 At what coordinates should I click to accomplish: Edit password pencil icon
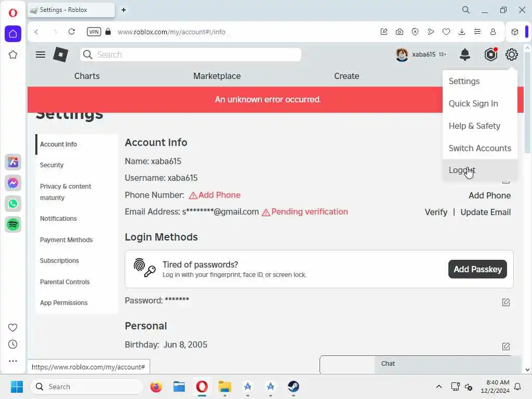[506, 302]
